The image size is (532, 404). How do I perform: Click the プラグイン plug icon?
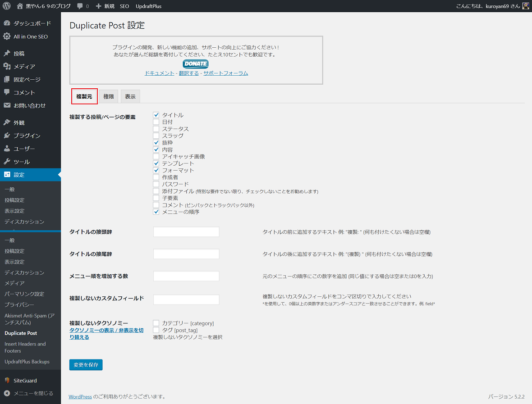pyautogui.click(x=7, y=135)
